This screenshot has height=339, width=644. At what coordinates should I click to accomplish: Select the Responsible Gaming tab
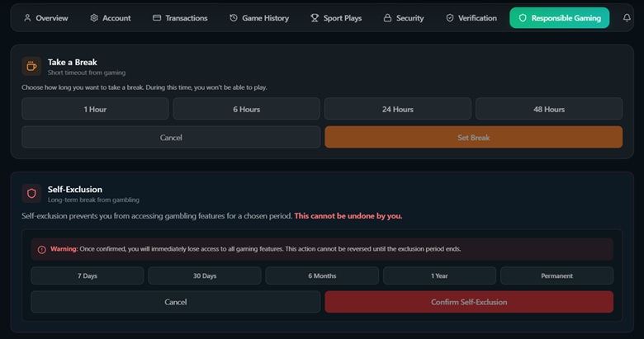click(x=559, y=18)
